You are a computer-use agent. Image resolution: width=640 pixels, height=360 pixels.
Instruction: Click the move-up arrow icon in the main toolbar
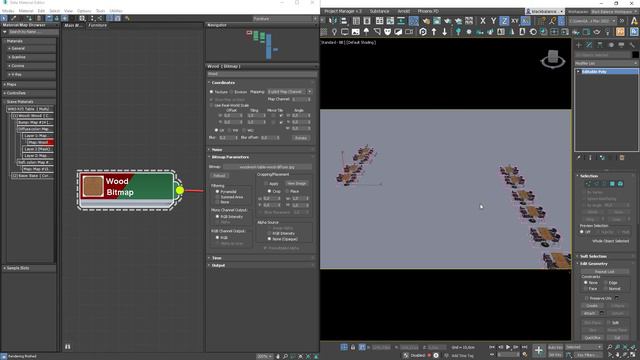[x=434, y=32]
